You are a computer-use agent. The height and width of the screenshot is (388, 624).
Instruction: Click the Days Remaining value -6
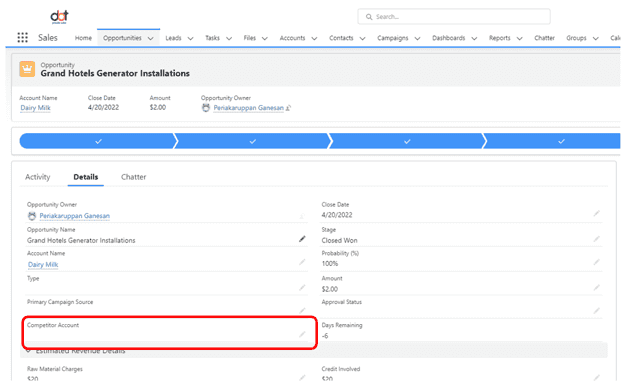point(325,336)
